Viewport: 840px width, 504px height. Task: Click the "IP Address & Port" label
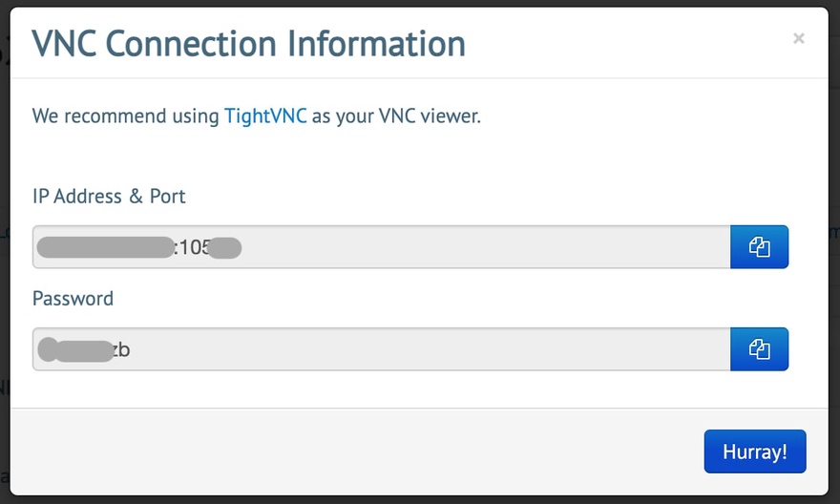tap(109, 197)
